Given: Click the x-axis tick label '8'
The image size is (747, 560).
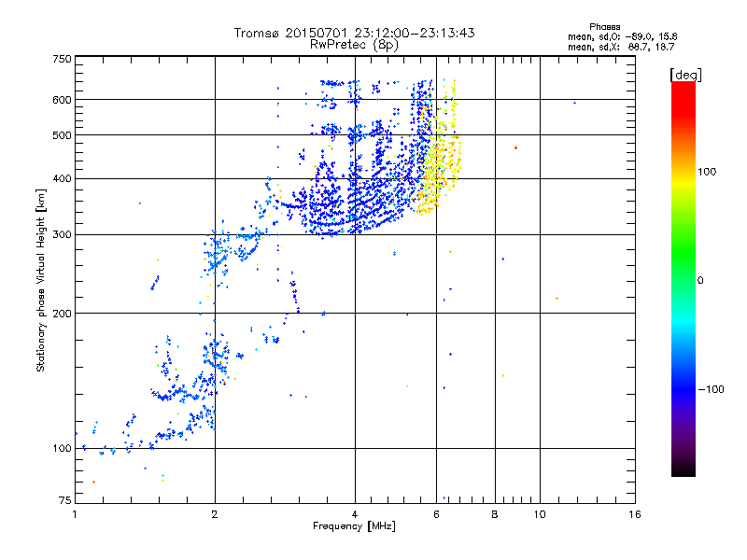Looking at the screenshot, I should pos(495,514).
